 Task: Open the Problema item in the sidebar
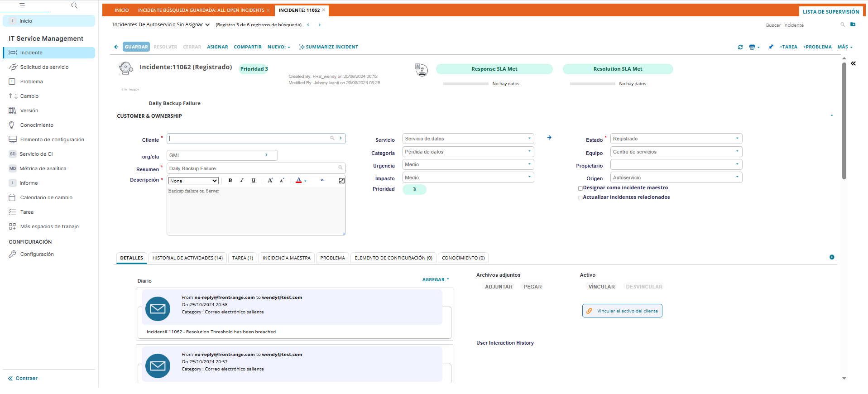[x=31, y=82]
